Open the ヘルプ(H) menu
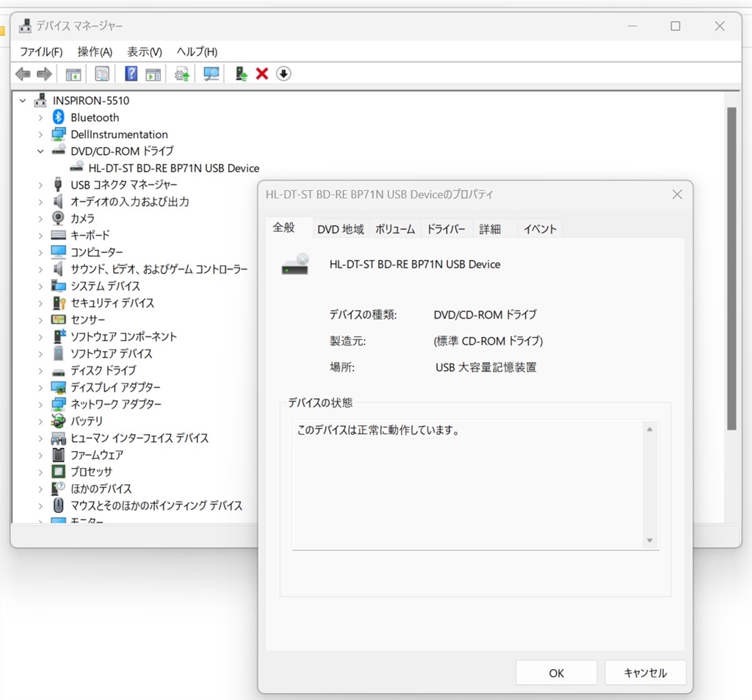Viewport: 752px width, 700px height. pyautogui.click(x=197, y=52)
